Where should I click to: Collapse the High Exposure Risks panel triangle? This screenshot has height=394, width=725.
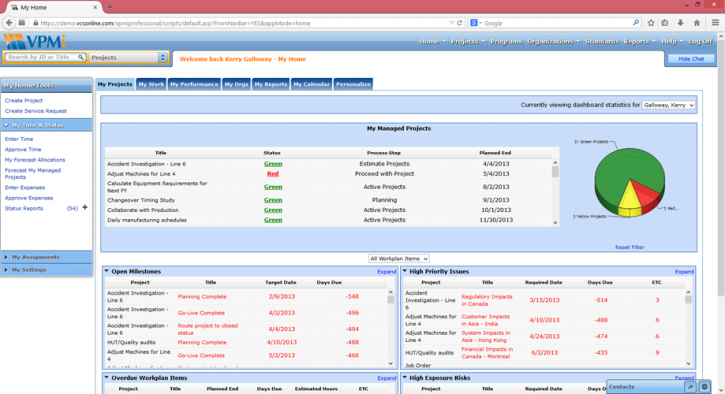[x=405, y=378]
